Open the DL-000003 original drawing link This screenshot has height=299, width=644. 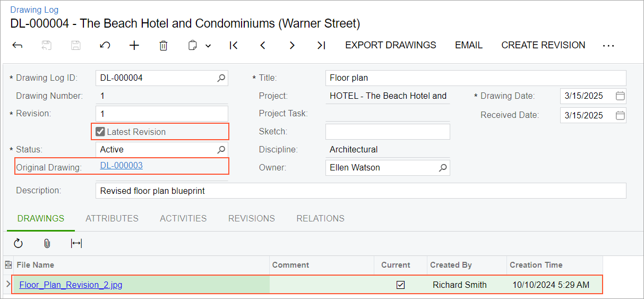click(122, 166)
